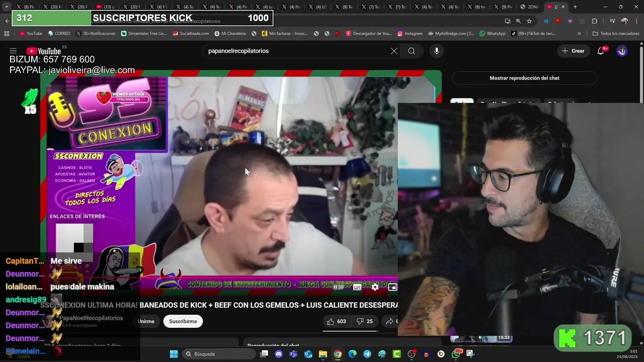Image resolution: width=644 pixels, height=362 pixels.
Task: Open the Chrome profile avatar
Action: (624, 21)
